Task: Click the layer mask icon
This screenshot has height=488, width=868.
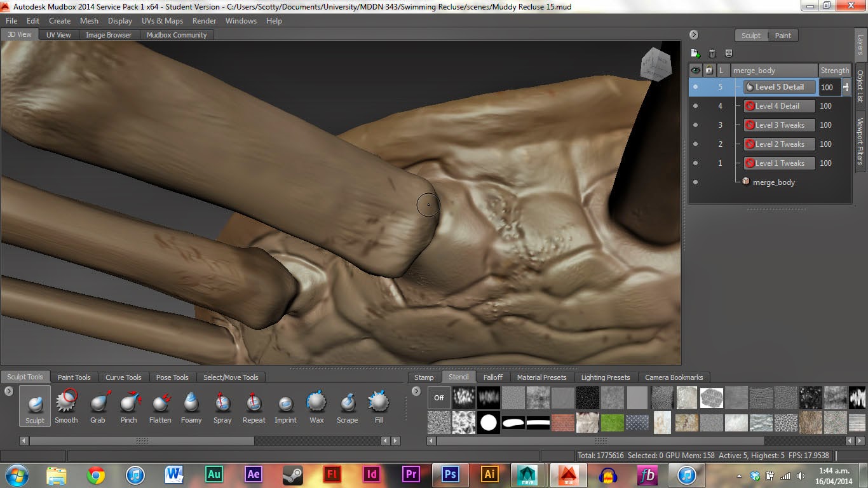Action: pos(729,53)
